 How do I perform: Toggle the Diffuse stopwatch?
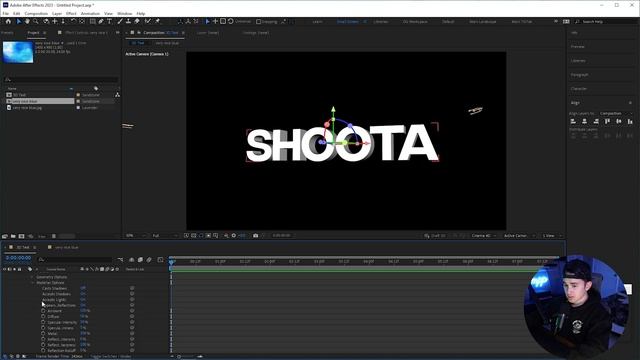[x=43, y=316]
